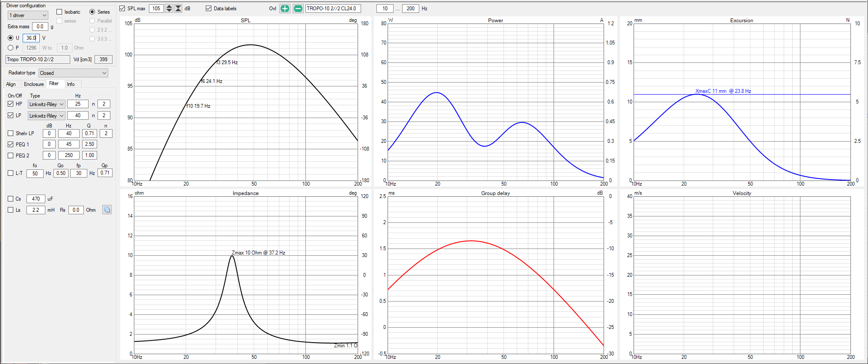Uncheck the PEQ 1 checkbox
Screen dimensions: 868x364
(11, 145)
